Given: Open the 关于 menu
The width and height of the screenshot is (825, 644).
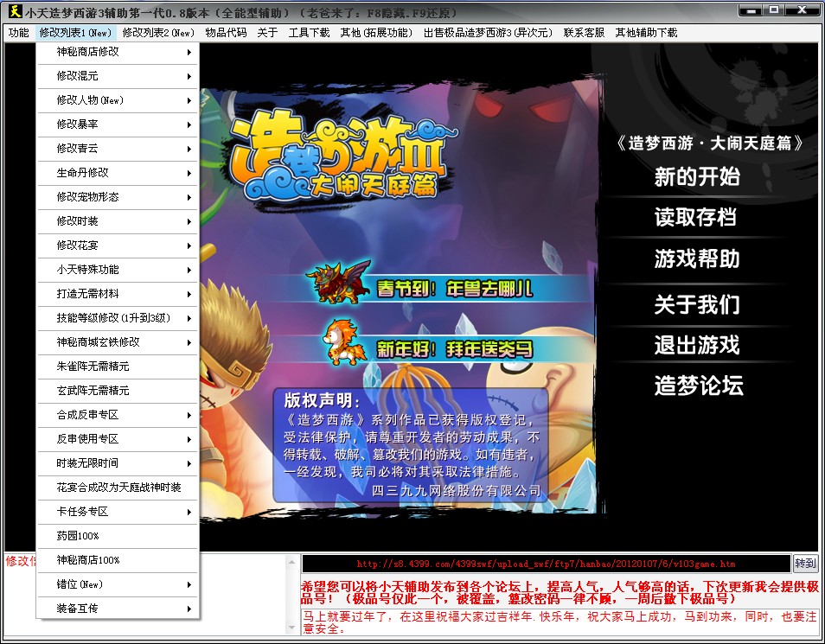Looking at the screenshot, I should (267, 33).
